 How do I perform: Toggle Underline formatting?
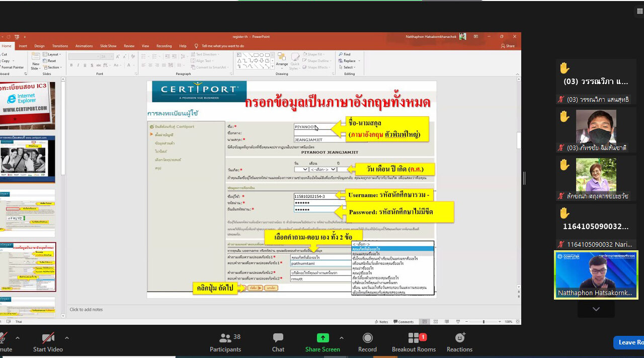(x=84, y=65)
